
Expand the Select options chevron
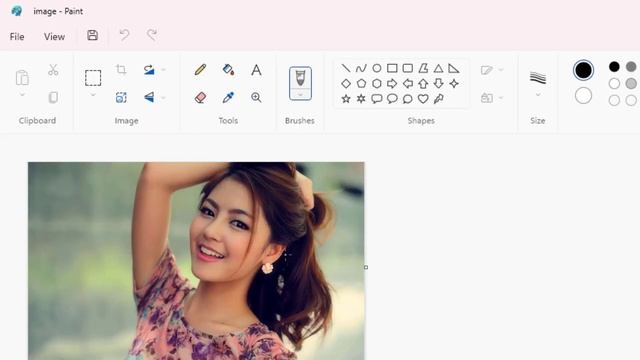tap(93, 95)
